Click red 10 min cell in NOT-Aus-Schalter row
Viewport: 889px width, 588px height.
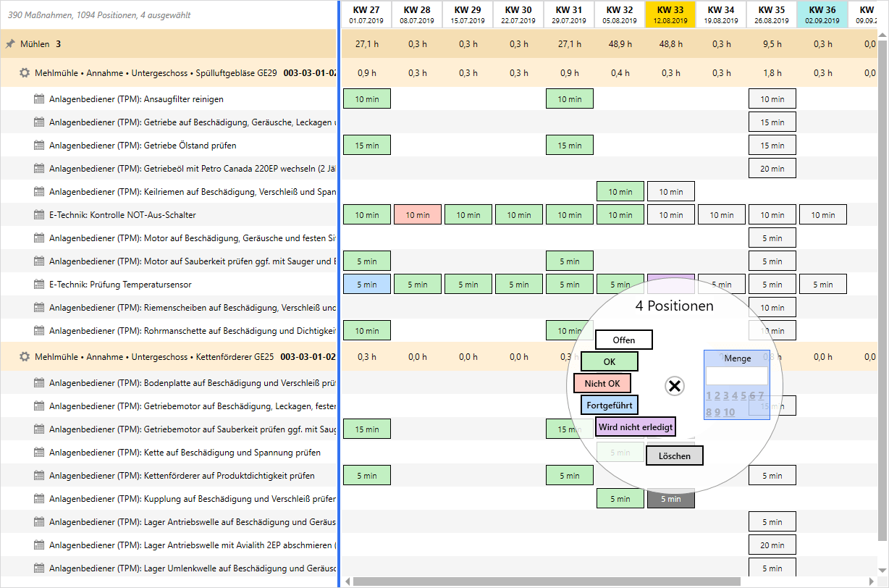tap(418, 215)
